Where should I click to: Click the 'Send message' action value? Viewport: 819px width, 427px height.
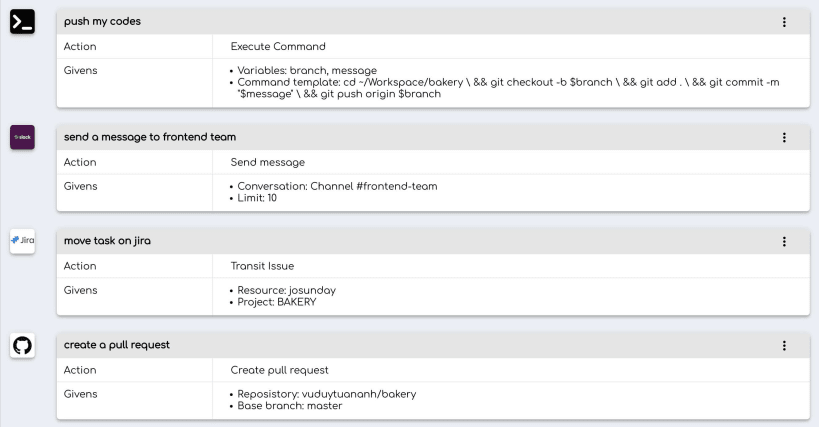tap(267, 162)
